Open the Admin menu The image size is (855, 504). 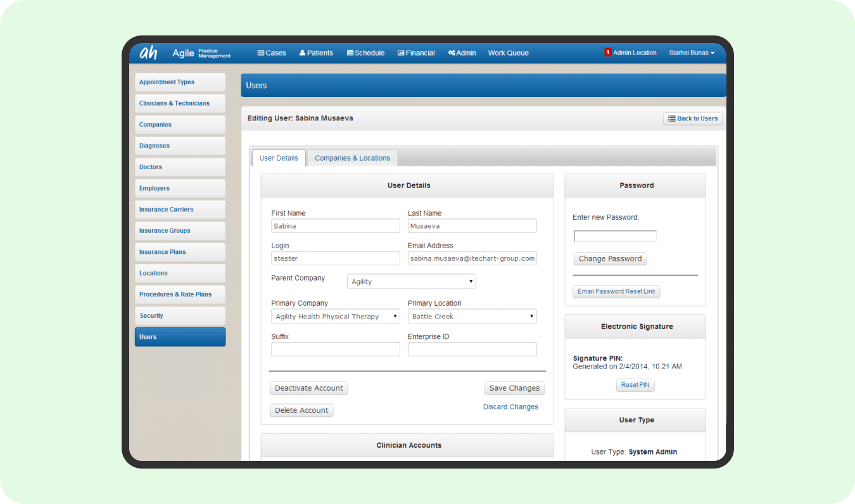tap(462, 53)
